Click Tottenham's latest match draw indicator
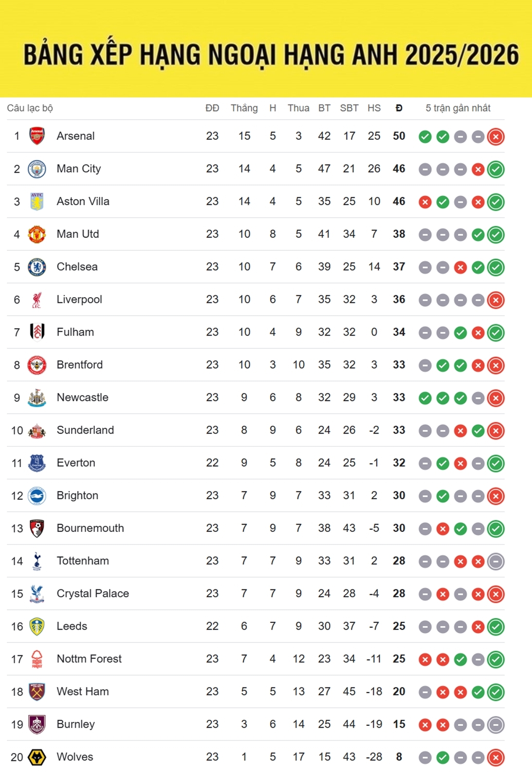This screenshot has width=532, height=774. click(495, 562)
